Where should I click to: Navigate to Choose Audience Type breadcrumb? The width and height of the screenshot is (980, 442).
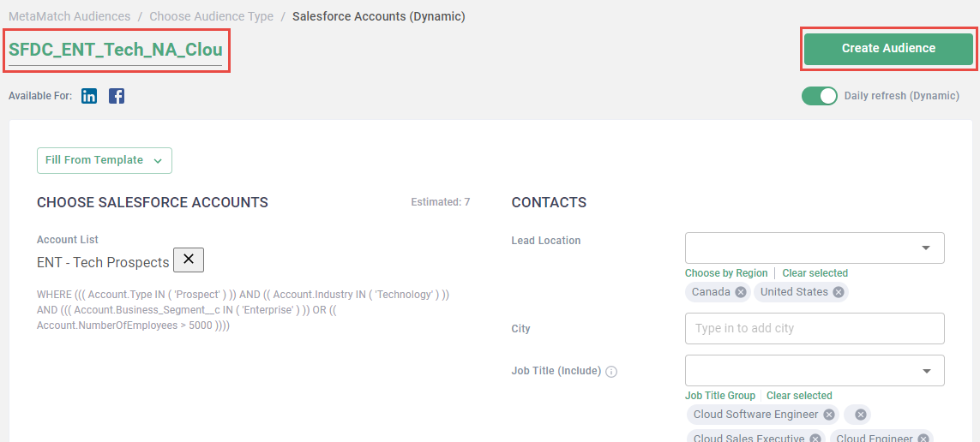click(211, 16)
